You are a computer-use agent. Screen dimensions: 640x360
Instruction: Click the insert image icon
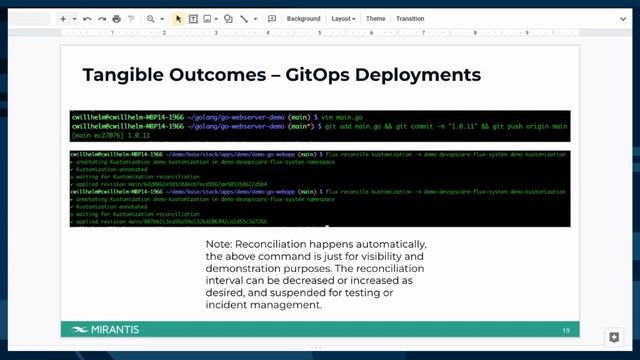pos(207,19)
